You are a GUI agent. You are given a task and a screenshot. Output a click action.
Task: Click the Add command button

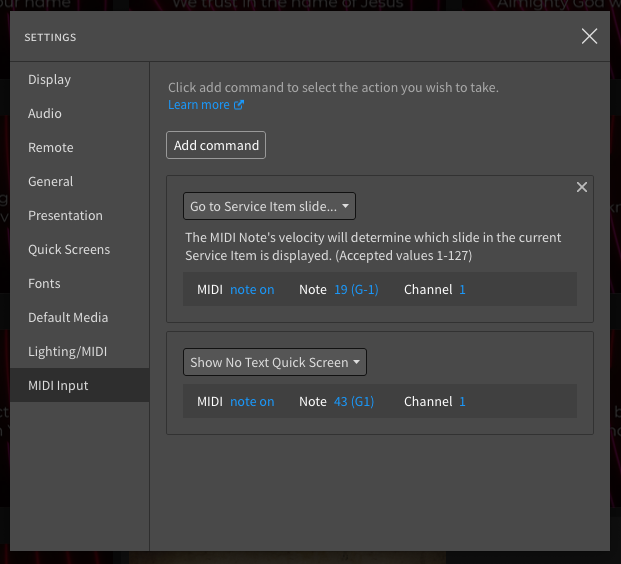(x=216, y=145)
